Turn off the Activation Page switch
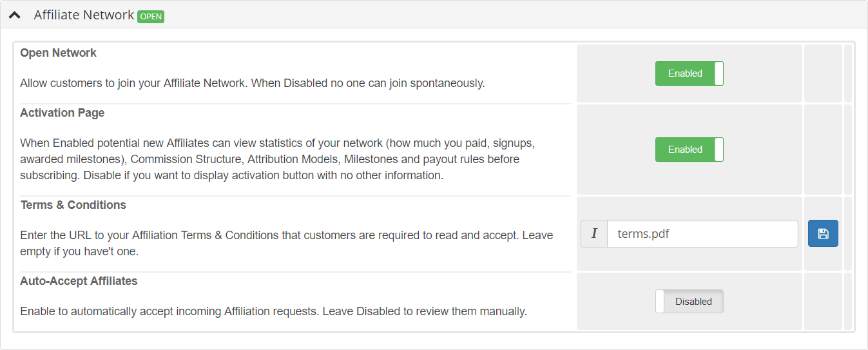 pyautogui.click(x=690, y=150)
